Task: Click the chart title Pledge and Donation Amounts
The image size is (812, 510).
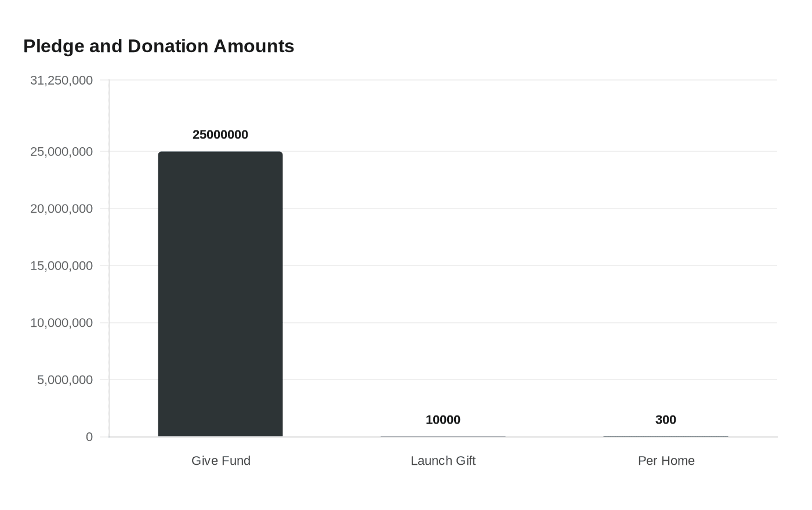Action: pyautogui.click(x=158, y=46)
